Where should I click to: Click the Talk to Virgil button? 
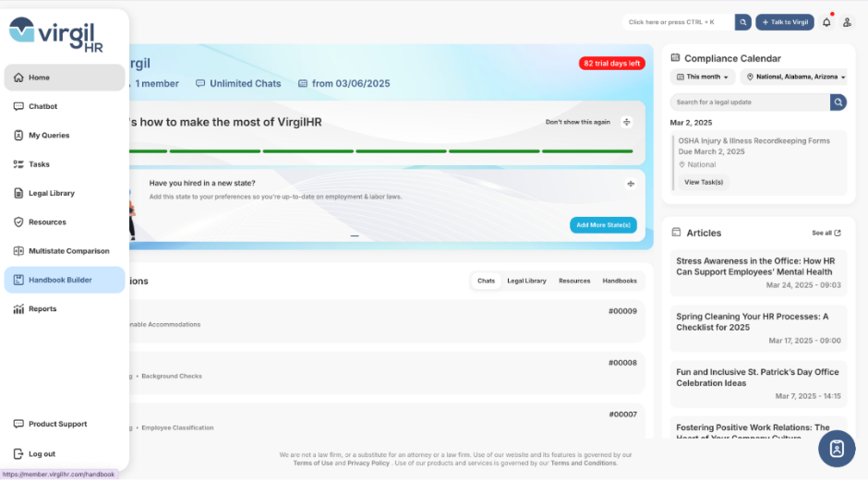click(x=784, y=22)
